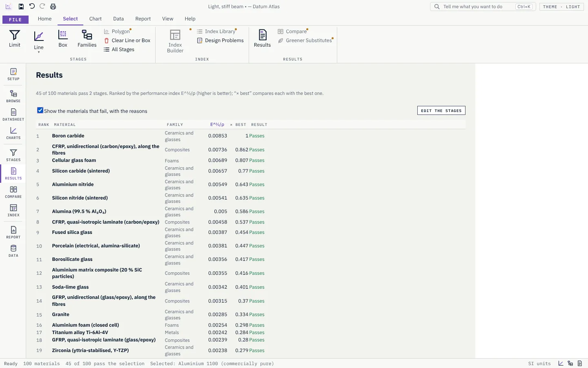Click the Tell me search box

pos(483,7)
